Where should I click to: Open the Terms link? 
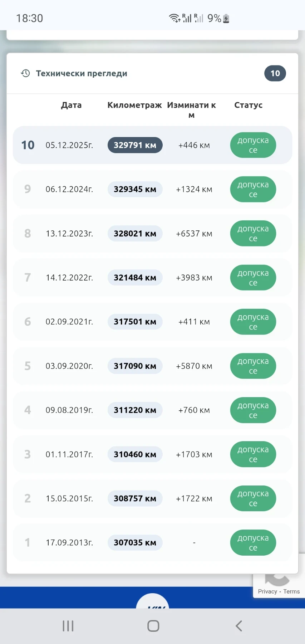(x=291, y=591)
